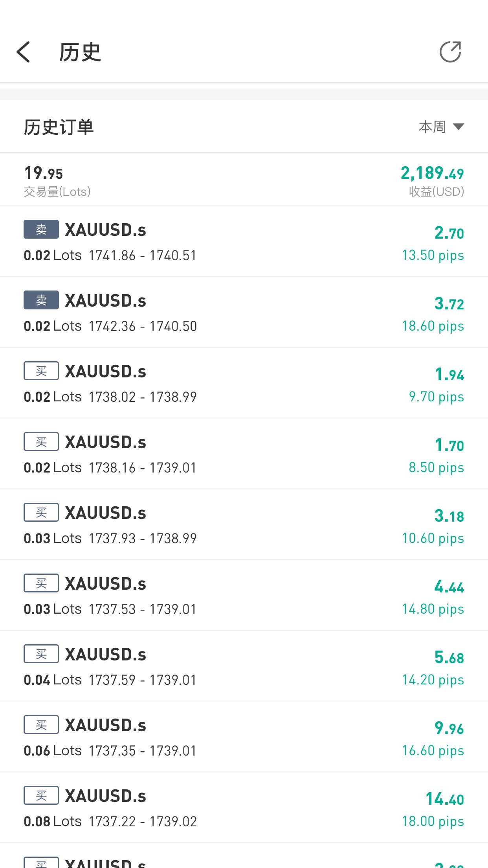This screenshot has width=488, height=868.
Task: Tap total profit 2,189.49 USD
Action: coord(432,181)
